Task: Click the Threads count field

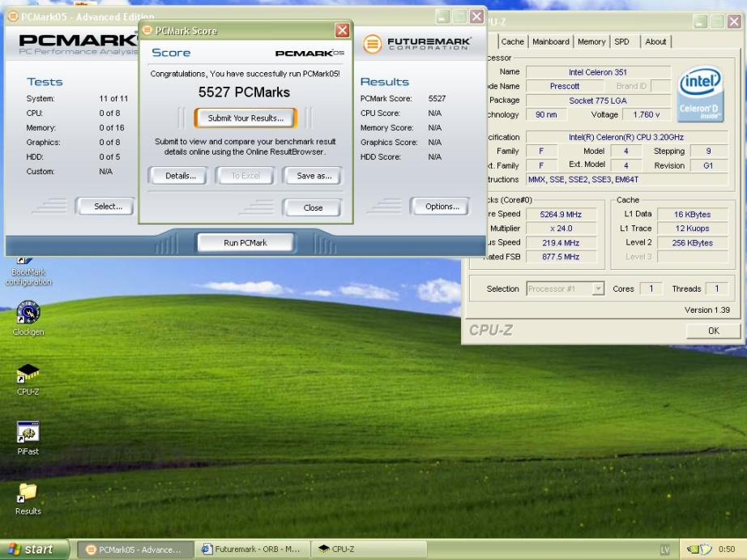Action: (x=716, y=289)
